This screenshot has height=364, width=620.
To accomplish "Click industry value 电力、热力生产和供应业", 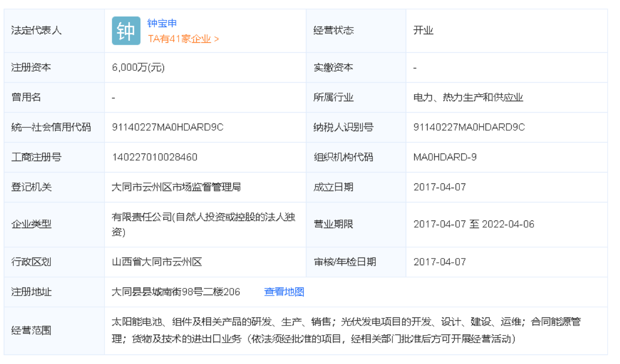I will coord(468,97).
